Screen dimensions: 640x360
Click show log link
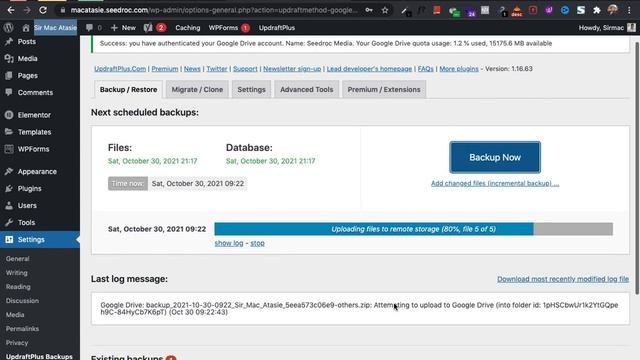[229, 243]
